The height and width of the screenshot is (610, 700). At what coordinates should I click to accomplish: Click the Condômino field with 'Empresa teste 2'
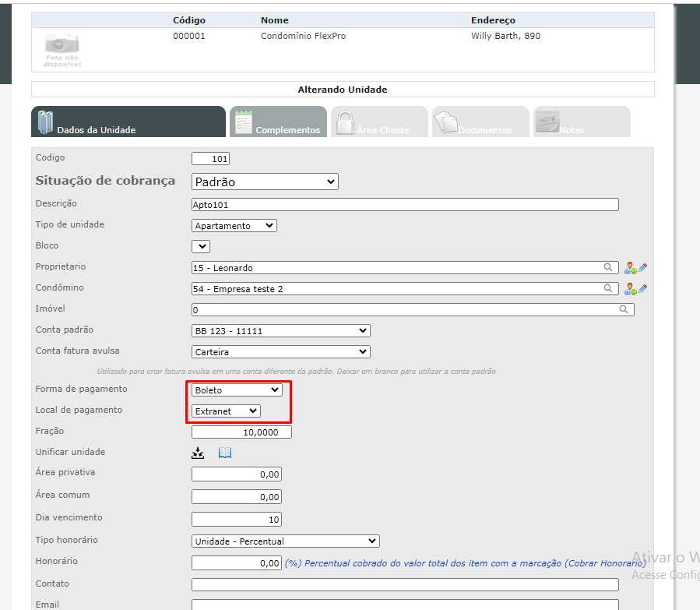[x=405, y=288]
